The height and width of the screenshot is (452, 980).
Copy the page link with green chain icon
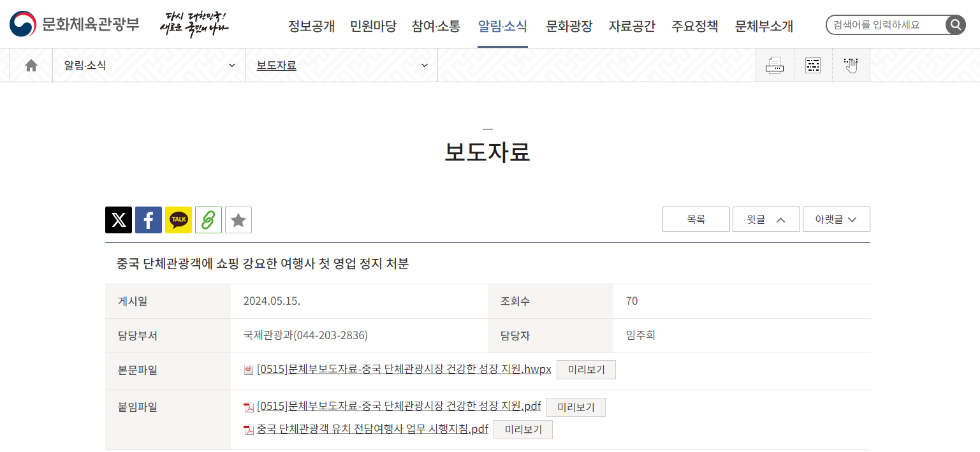208,220
